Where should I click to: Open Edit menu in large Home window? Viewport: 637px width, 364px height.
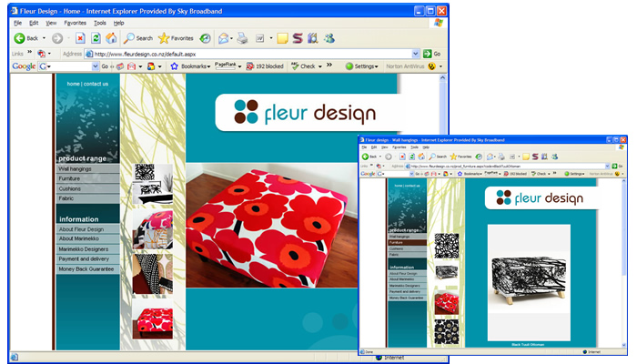(x=35, y=23)
